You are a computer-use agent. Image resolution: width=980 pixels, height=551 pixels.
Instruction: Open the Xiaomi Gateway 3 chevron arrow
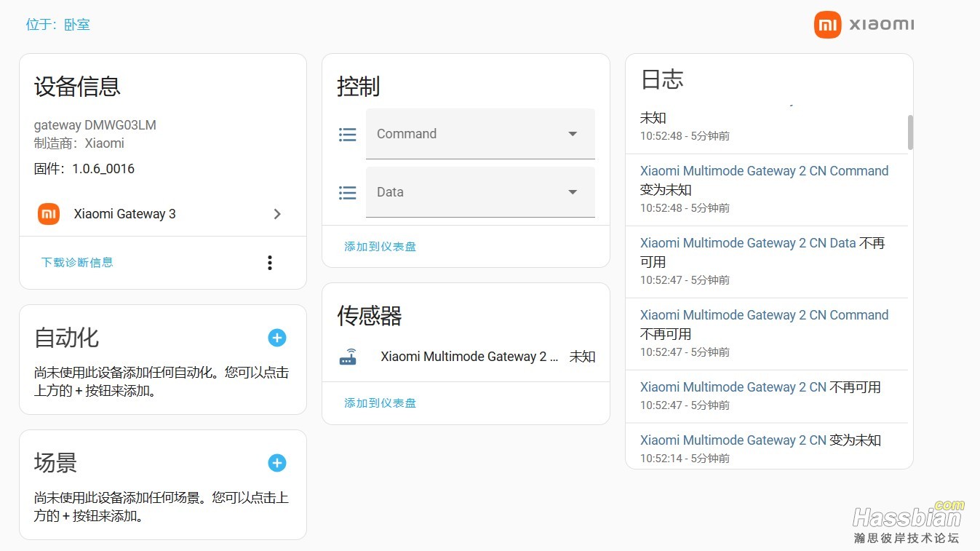277,214
